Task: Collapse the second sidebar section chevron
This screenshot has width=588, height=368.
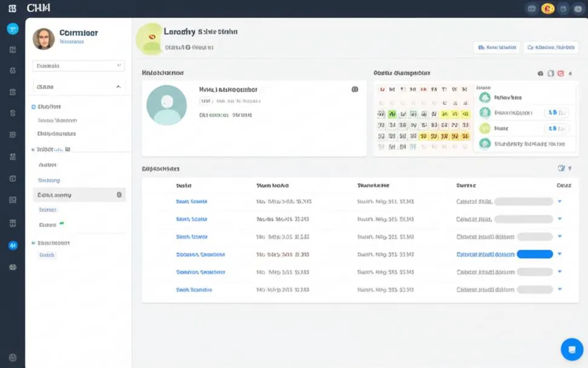Action: pyautogui.click(x=118, y=87)
